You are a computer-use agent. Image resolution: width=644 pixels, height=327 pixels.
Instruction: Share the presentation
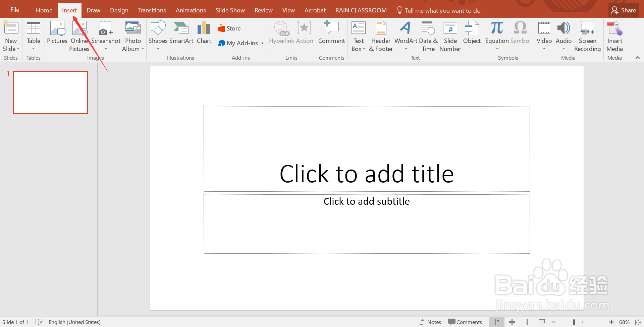click(624, 10)
